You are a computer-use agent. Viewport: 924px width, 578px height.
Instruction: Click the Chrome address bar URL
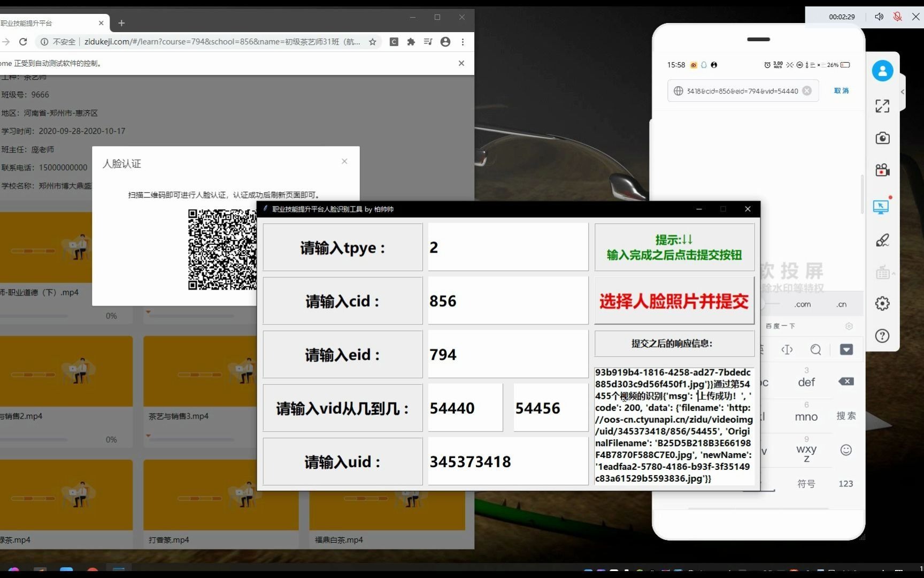(x=222, y=42)
